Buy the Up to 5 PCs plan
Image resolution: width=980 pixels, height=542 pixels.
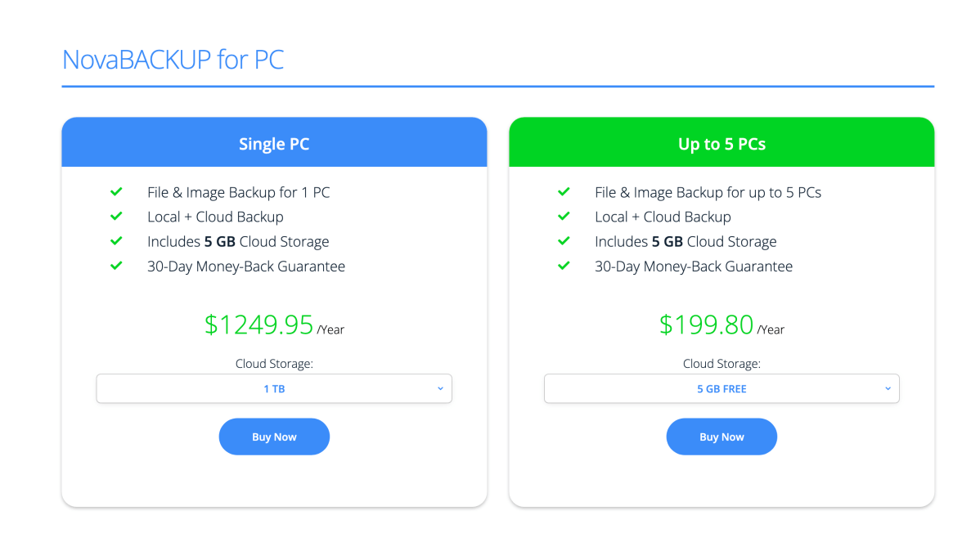722,437
